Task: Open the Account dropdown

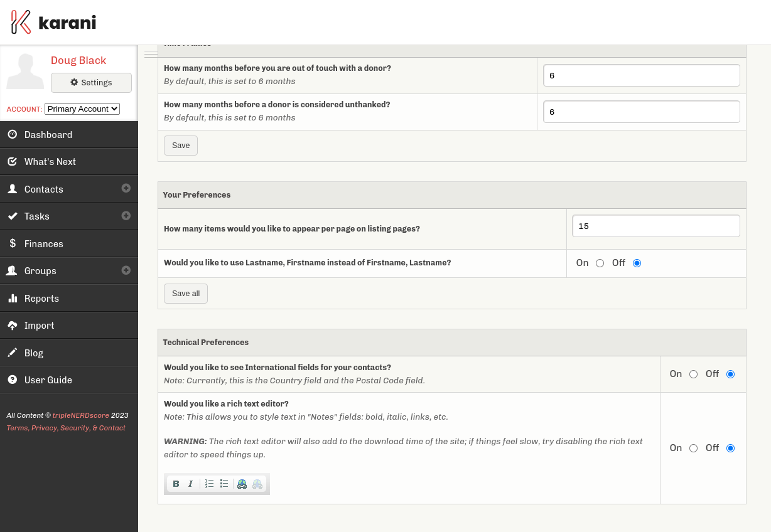Action: click(82, 109)
